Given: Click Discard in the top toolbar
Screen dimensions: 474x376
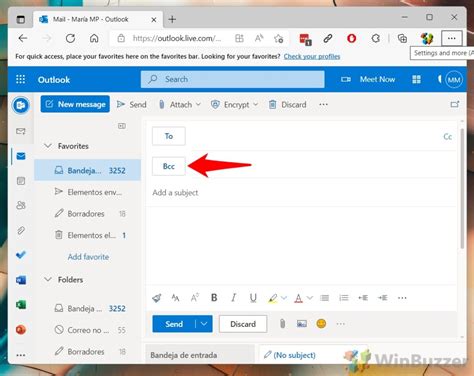Looking at the screenshot, I should [287, 105].
